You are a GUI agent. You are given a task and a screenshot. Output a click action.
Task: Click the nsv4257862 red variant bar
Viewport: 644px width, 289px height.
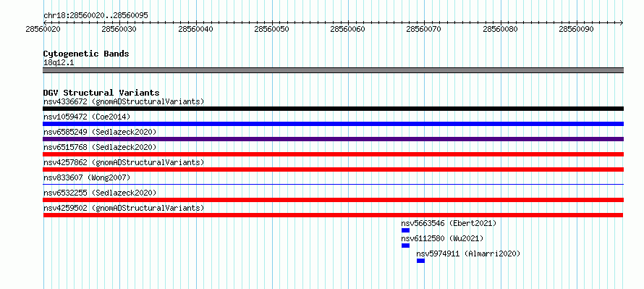pos(333,169)
